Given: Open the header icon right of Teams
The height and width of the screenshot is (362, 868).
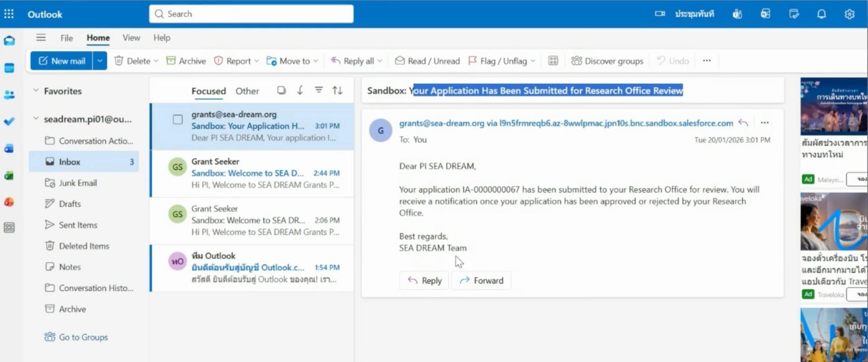Looking at the screenshot, I should pos(765,14).
